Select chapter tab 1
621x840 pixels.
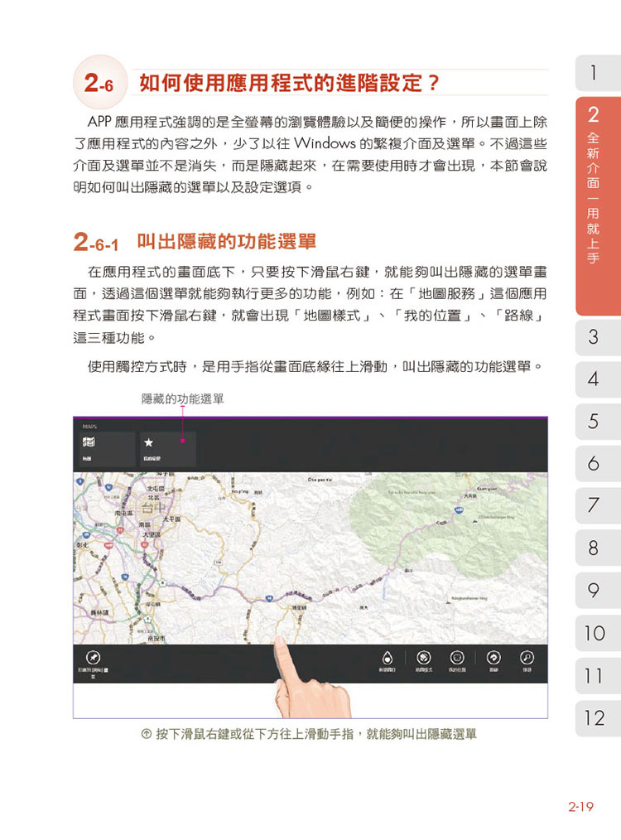coord(598,72)
